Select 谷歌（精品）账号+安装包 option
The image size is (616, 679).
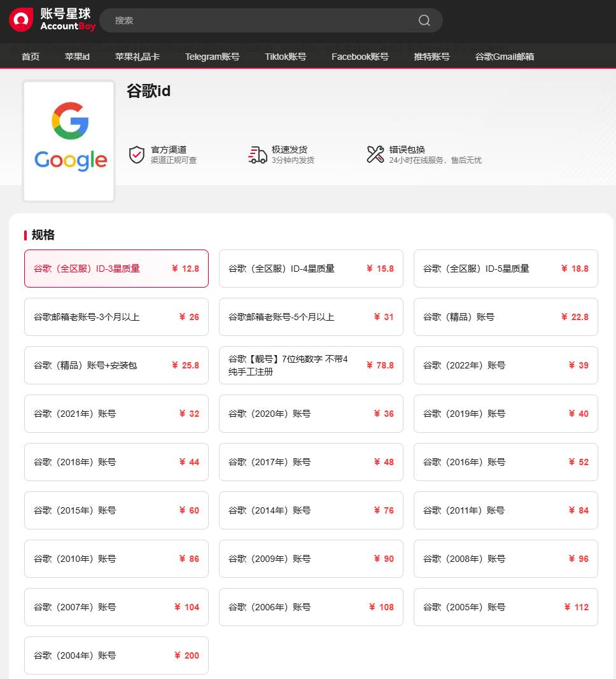coord(116,365)
